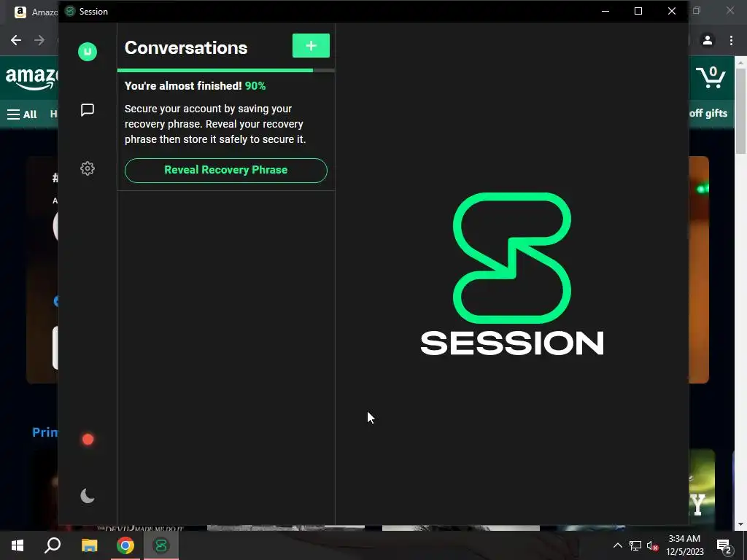The width and height of the screenshot is (747, 560).
Task: Open the Messages chat bubble icon
Action: click(88, 110)
